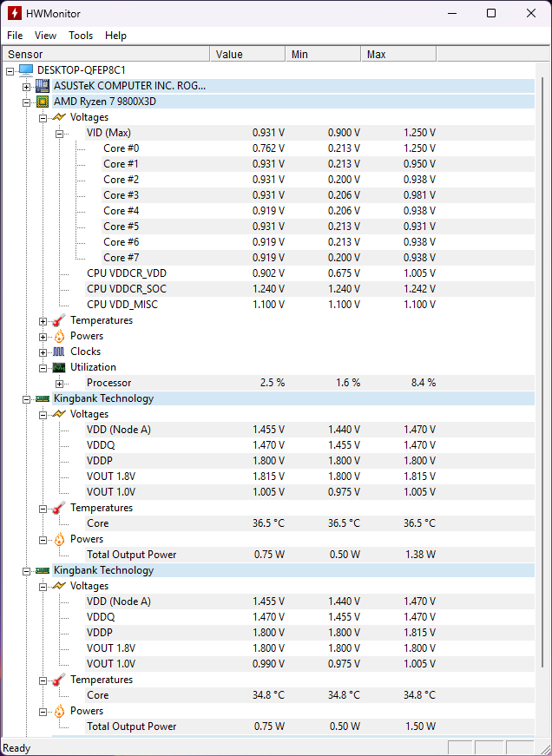Viewport: 552px width, 756px height.
Task: Collapse the first Kingbank Technology node
Action: [27, 399]
